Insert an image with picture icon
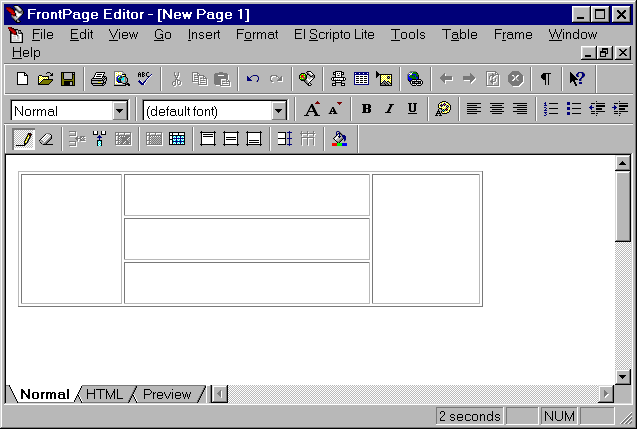 [384, 78]
